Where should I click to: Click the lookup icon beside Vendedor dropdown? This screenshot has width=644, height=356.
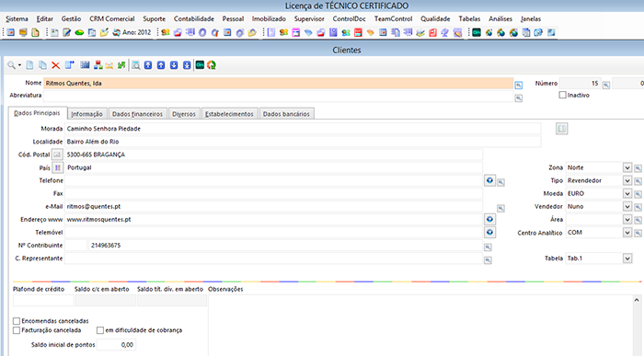click(638, 207)
